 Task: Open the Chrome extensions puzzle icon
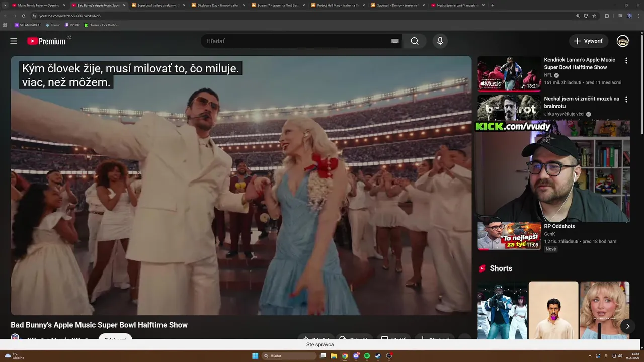click(x=607, y=16)
